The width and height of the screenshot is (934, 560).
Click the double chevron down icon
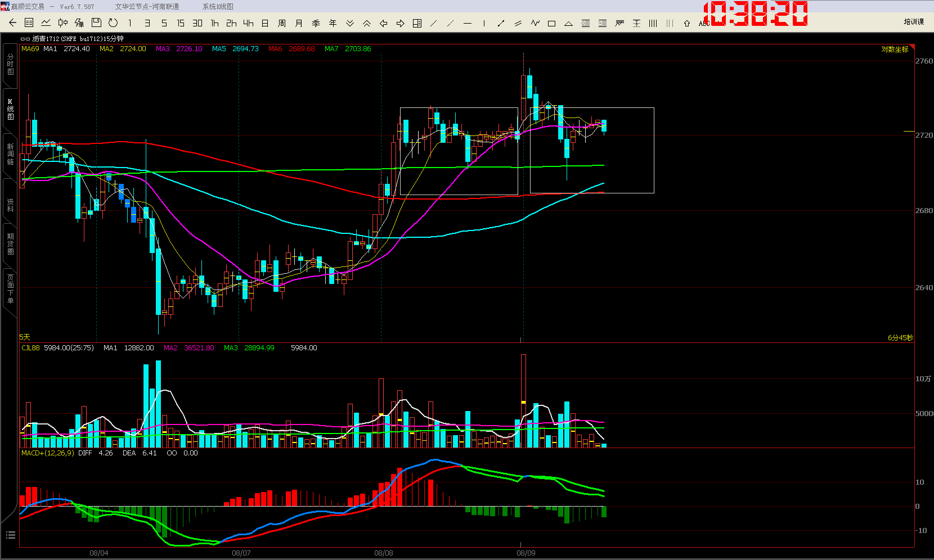pos(349,23)
